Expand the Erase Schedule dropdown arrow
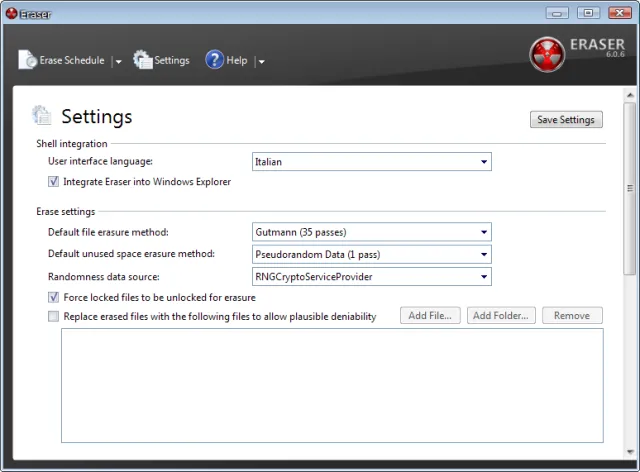 click(x=118, y=62)
